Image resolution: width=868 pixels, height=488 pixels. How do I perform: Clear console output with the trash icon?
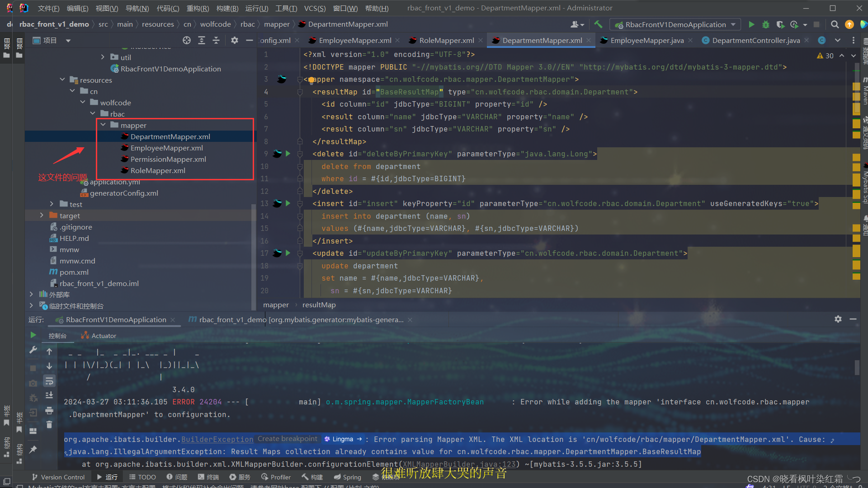[x=49, y=425]
